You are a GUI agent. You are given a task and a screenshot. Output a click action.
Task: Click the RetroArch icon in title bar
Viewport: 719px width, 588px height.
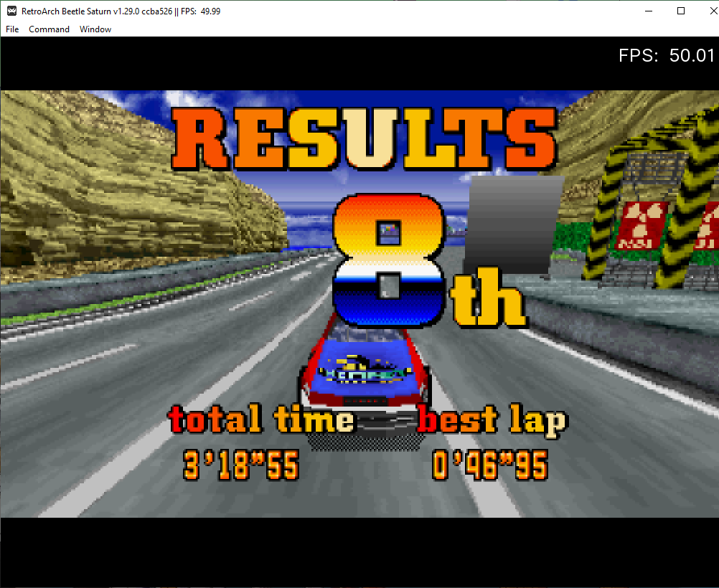tap(12, 11)
